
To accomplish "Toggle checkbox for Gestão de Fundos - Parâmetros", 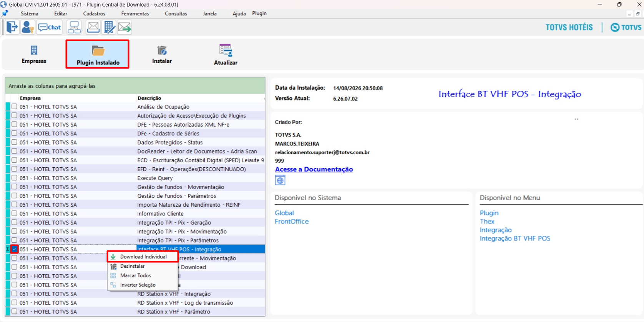I will [14, 196].
